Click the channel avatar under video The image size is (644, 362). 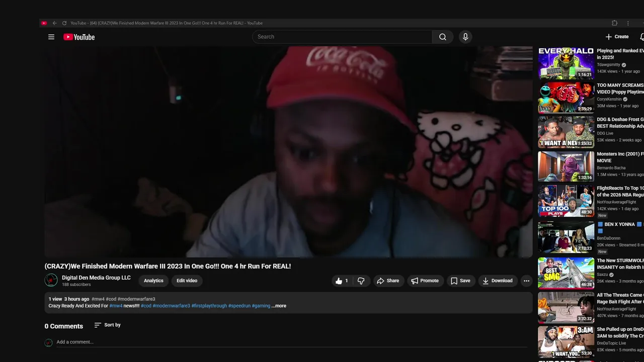click(x=51, y=281)
